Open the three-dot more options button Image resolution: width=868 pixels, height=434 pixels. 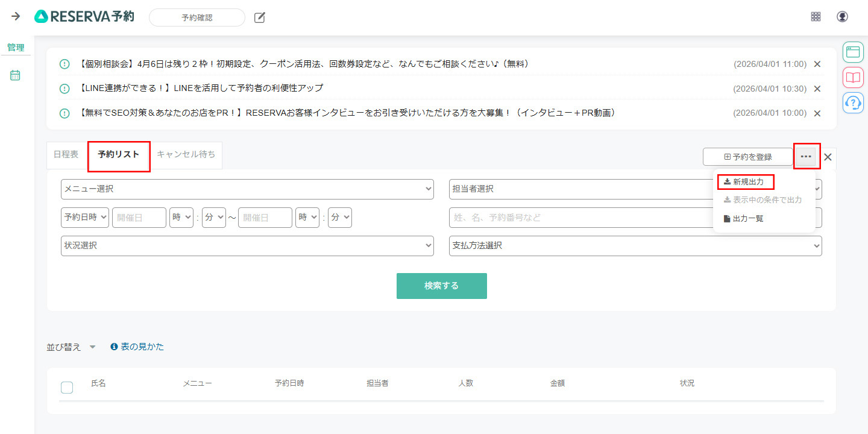(x=806, y=157)
